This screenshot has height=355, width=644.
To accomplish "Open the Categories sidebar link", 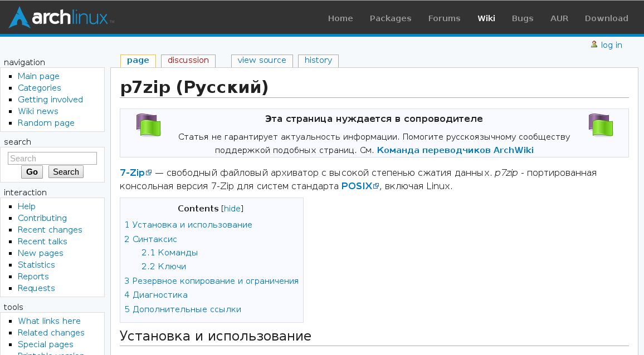I will [40, 88].
